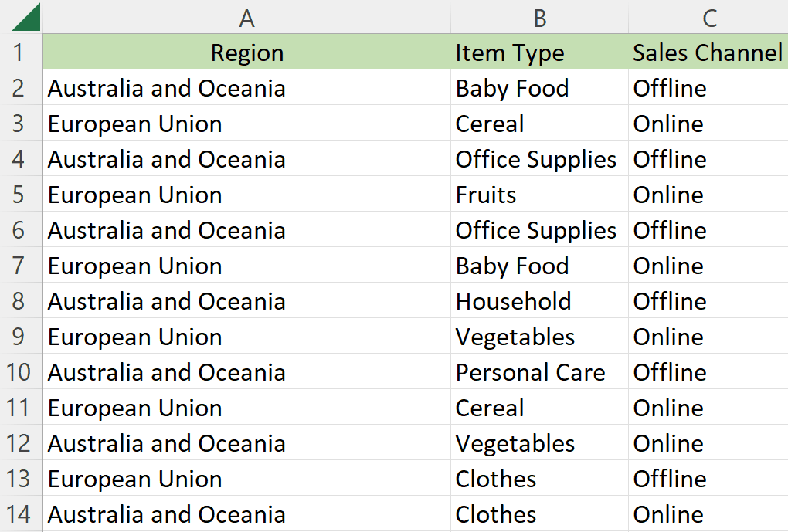Click the Sales Channel header cell

tap(708, 52)
